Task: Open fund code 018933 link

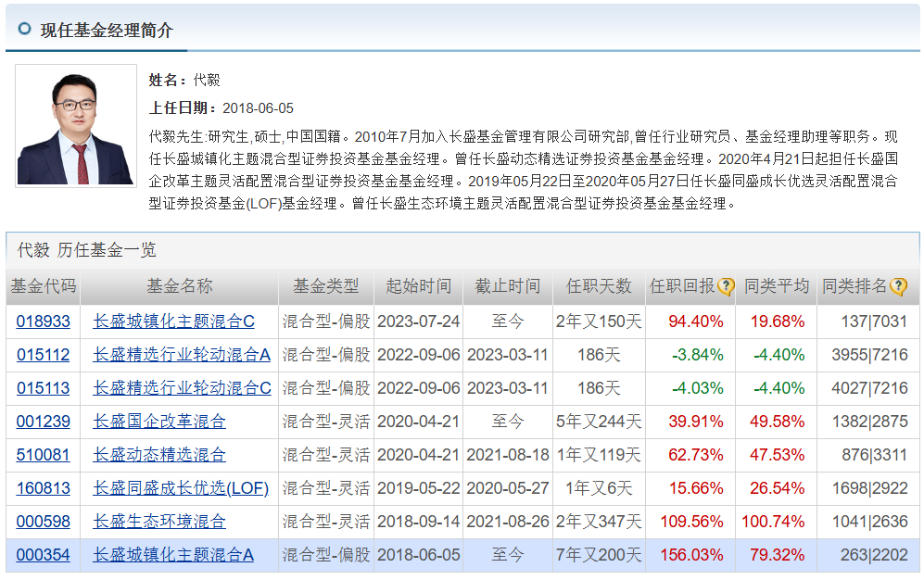Action: coord(43,322)
